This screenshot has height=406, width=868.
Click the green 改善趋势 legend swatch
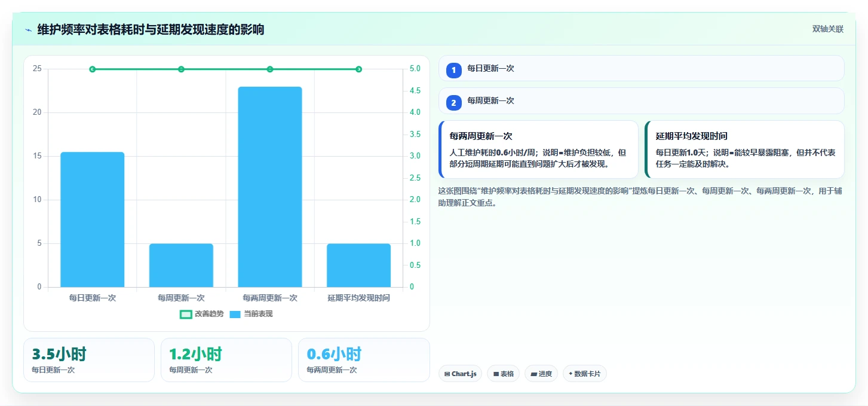186,314
